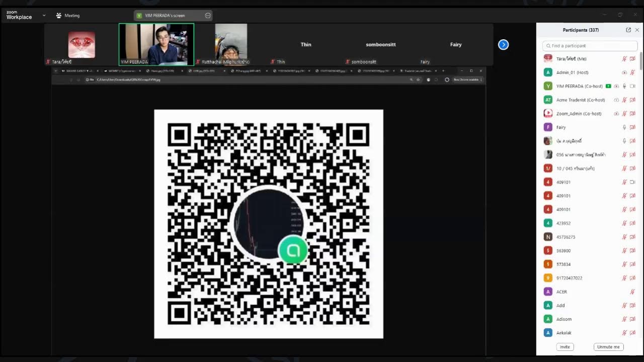Click the Participants list scrollbar

coord(641,61)
